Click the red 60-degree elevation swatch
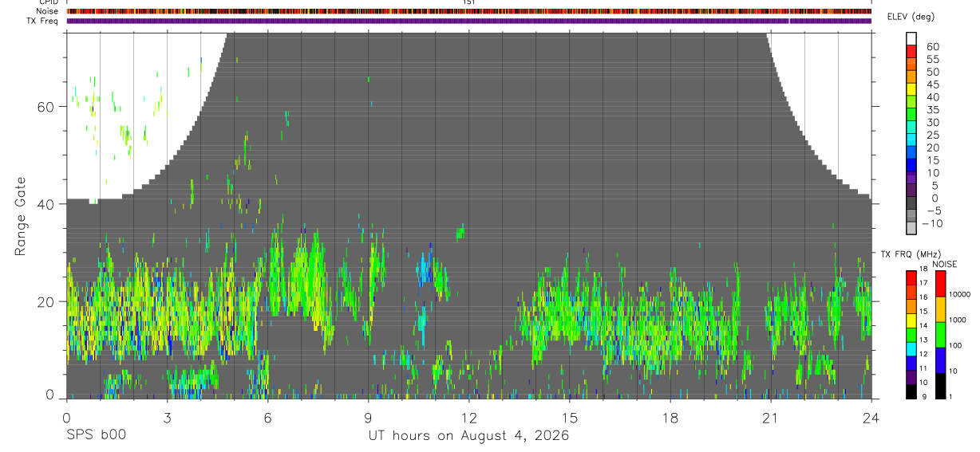This screenshot has width=980, height=452. [911, 53]
